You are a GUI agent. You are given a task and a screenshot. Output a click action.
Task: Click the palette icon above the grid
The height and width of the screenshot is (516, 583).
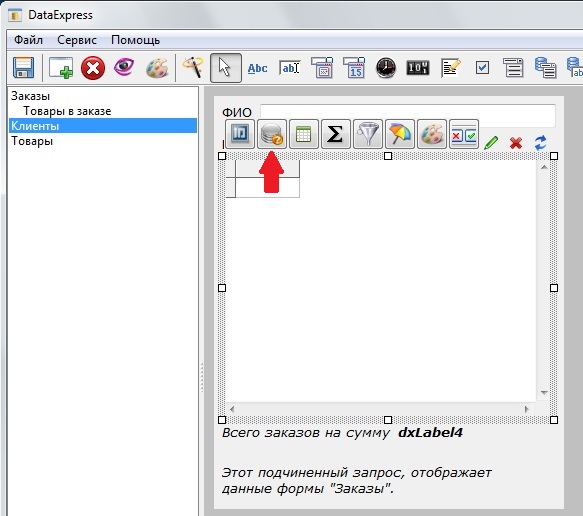click(x=432, y=134)
